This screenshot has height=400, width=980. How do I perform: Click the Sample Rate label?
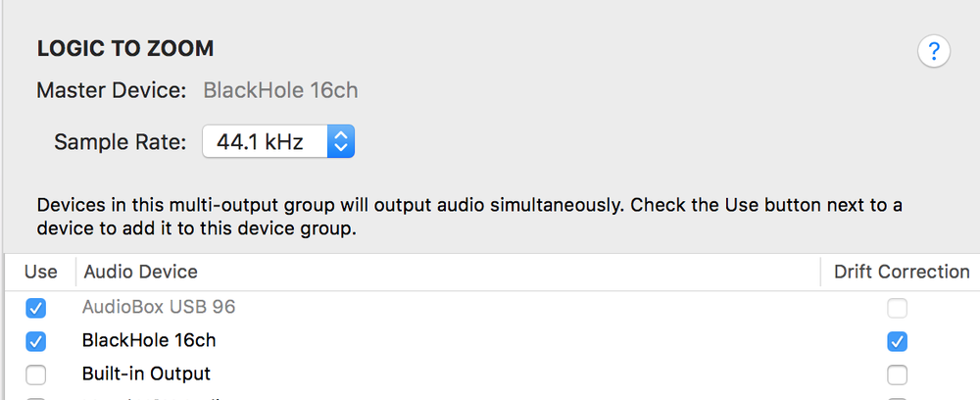coord(120,142)
